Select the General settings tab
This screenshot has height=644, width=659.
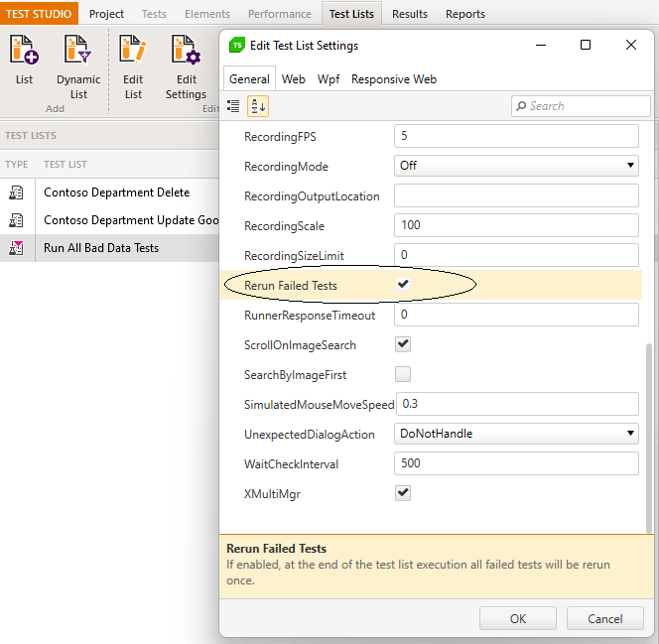tap(249, 79)
